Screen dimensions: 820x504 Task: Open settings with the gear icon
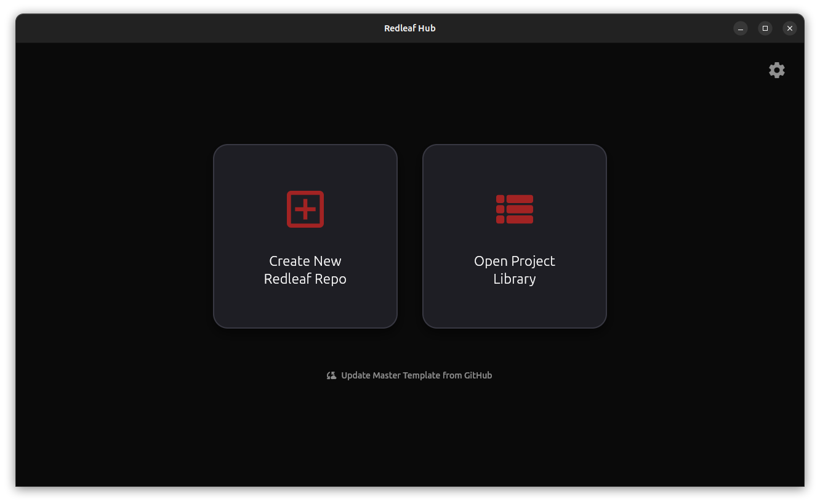click(x=777, y=70)
